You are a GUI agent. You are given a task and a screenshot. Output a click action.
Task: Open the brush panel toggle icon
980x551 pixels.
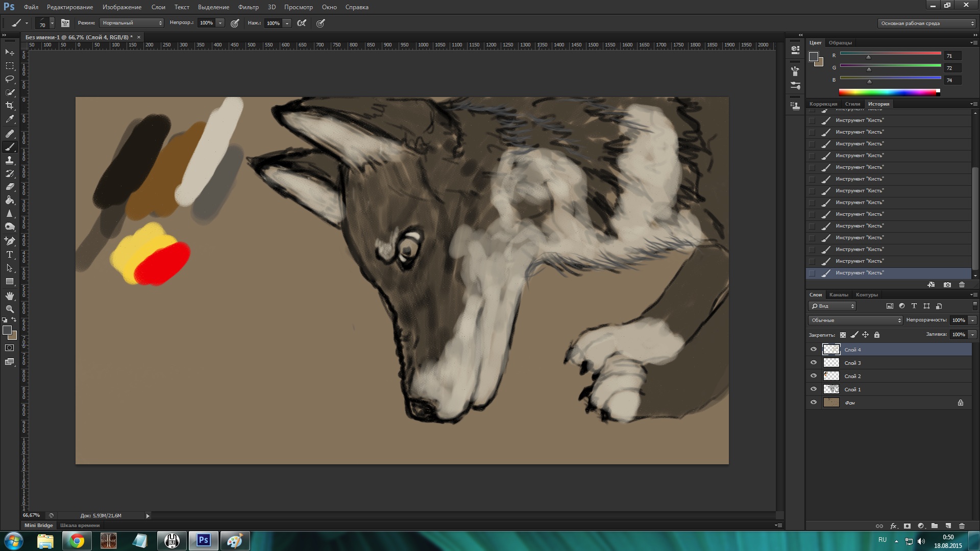[65, 23]
